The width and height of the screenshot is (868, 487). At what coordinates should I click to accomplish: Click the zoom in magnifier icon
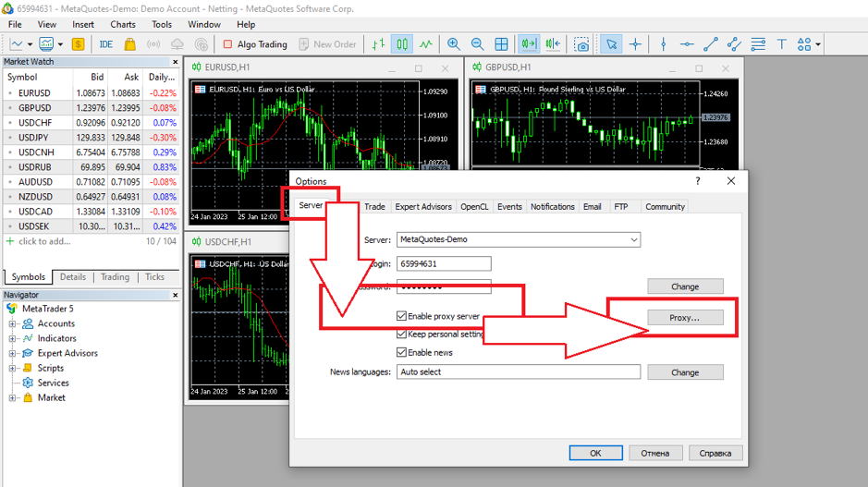click(453, 44)
